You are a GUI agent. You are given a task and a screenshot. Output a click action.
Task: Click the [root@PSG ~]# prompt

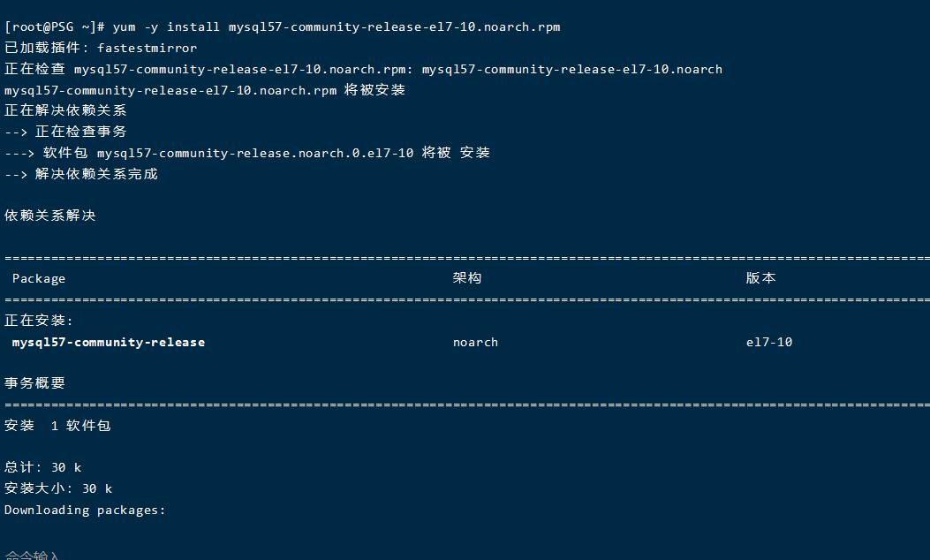pos(55,27)
